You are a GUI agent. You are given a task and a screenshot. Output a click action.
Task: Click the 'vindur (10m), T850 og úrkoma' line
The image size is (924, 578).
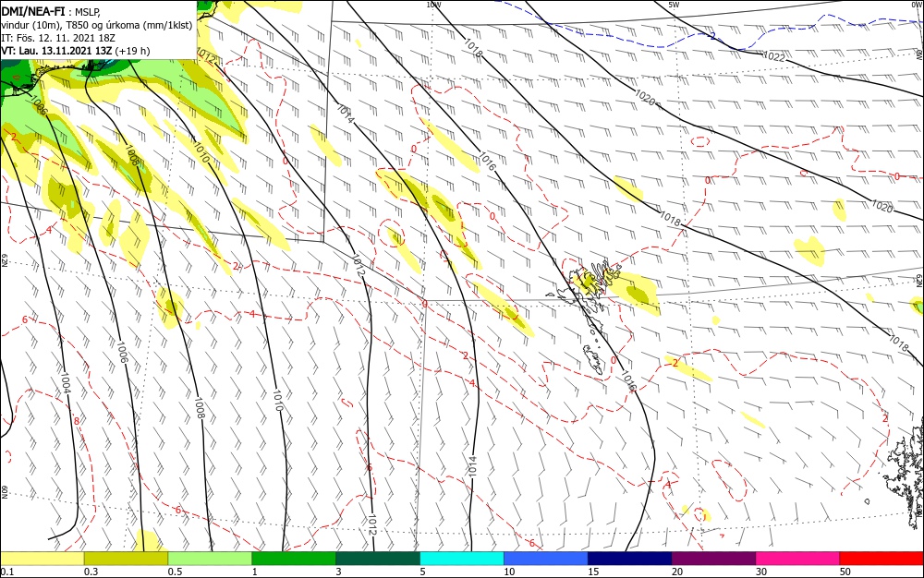coord(97,25)
